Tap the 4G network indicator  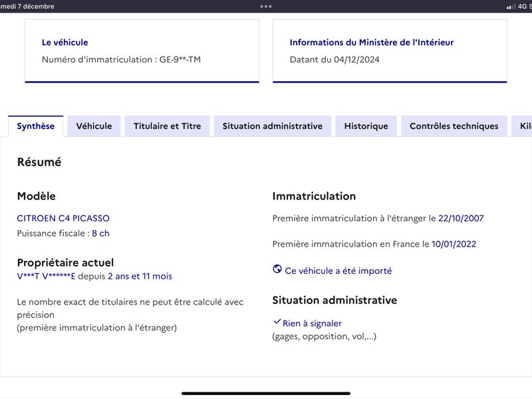(522, 7)
